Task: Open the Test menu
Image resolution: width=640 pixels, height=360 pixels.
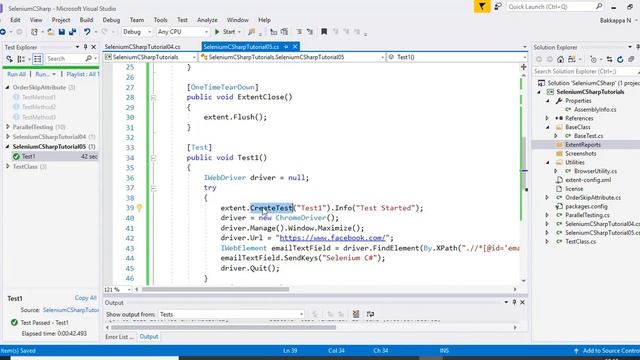Action: [182, 20]
